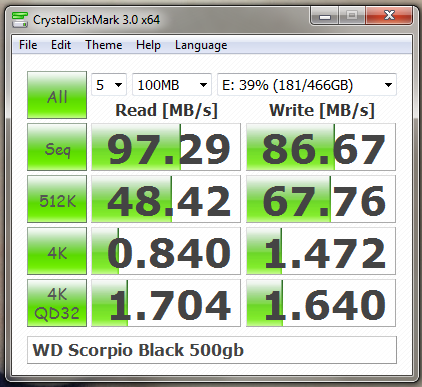Open the Language menu
Viewport: 422px width, 387px height.
coord(201,45)
